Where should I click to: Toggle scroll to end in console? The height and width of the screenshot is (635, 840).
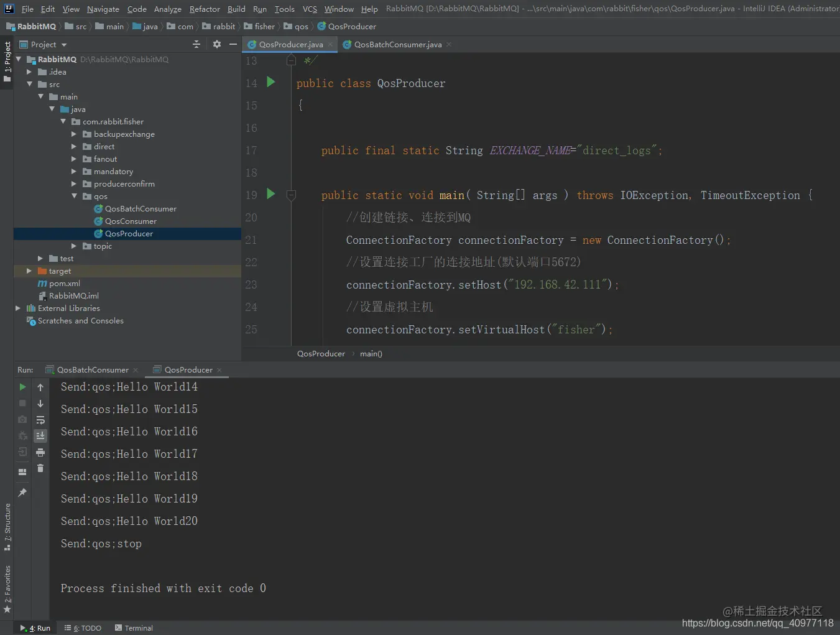[x=40, y=436]
